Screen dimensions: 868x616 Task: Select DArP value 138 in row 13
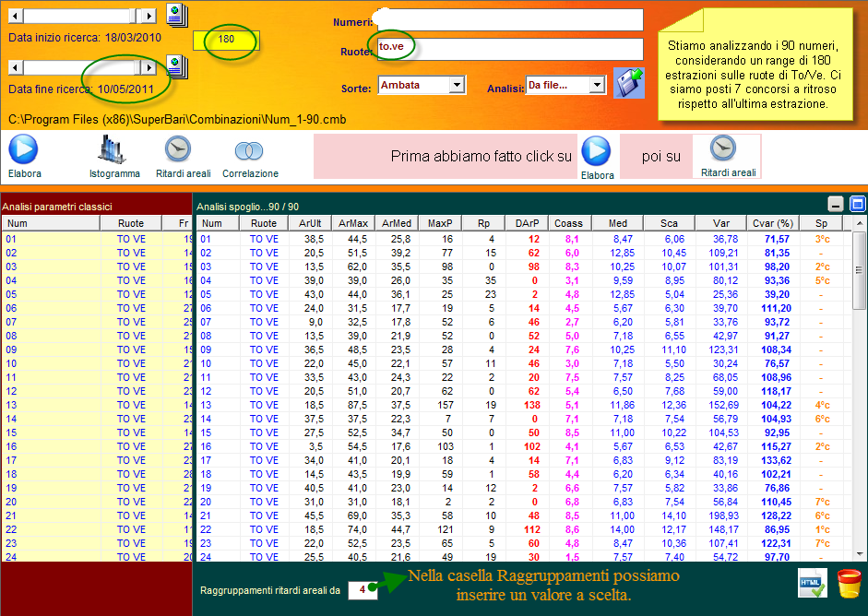click(x=532, y=405)
